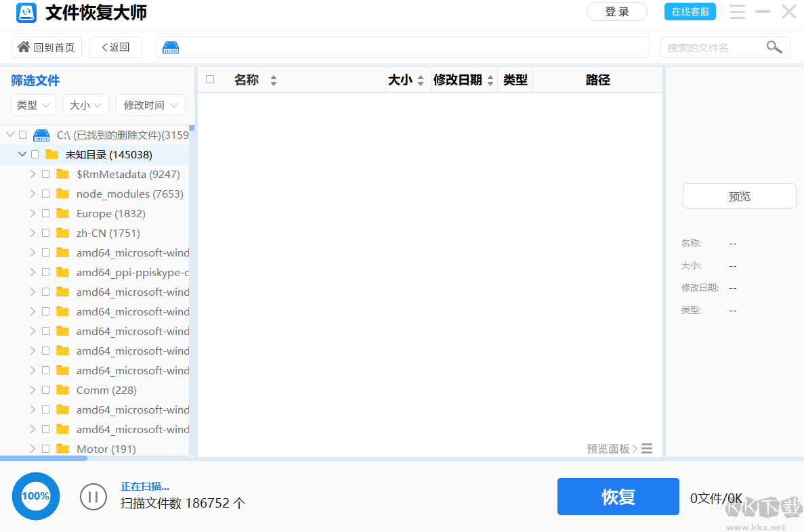This screenshot has height=532, width=804.
Task: Tick the checkbox for node_modules folder
Action: [x=45, y=194]
